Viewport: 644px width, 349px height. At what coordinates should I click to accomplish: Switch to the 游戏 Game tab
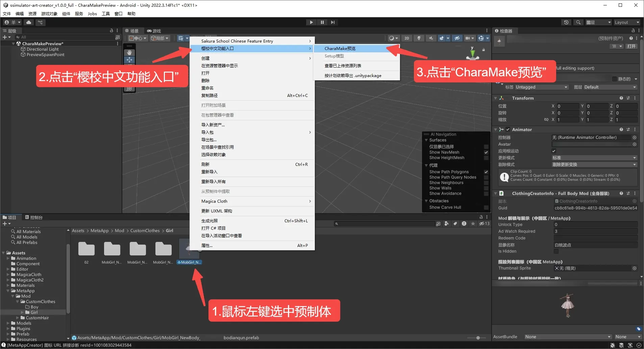(x=154, y=31)
